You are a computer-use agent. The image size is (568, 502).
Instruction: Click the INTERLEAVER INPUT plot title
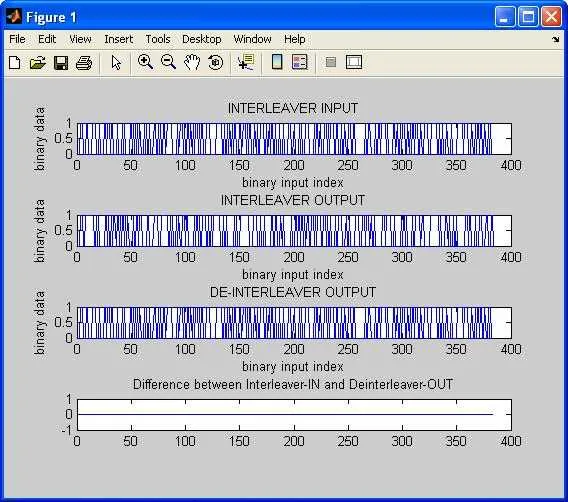[293, 108]
